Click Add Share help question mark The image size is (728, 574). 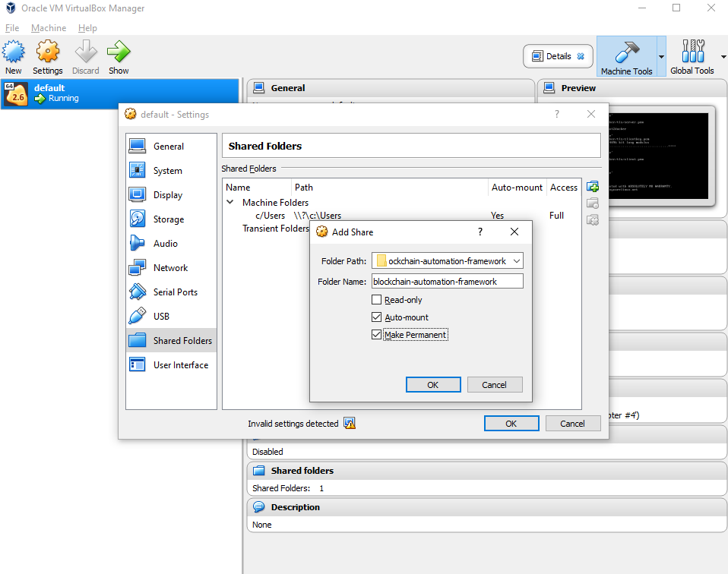click(x=480, y=232)
